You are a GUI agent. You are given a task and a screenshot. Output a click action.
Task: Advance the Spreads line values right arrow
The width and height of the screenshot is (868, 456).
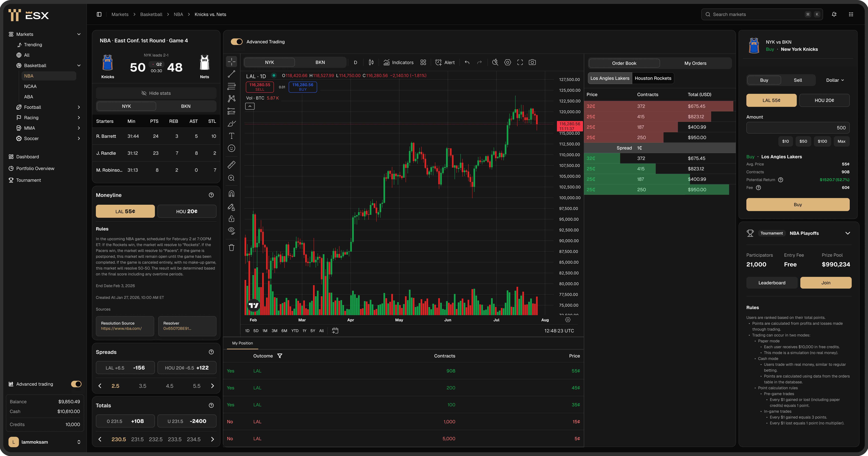coord(212,386)
